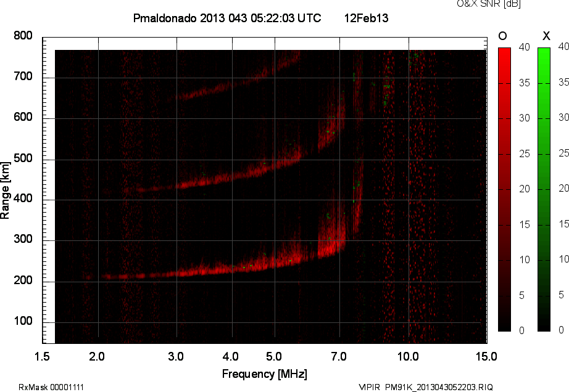Click the green X-mode SNR color bar
This screenshot has width=569, height=392.
pyautogui.click(x=544, y=189)
